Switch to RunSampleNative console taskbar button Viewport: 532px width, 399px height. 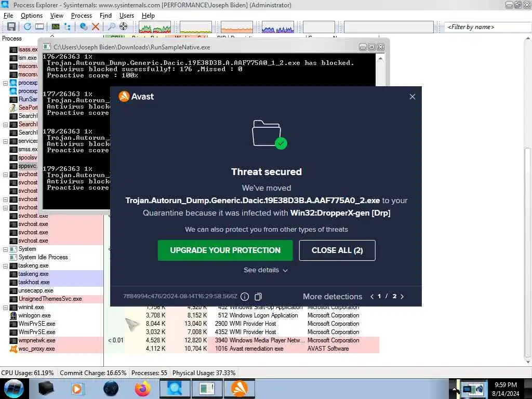click(207, 389)
